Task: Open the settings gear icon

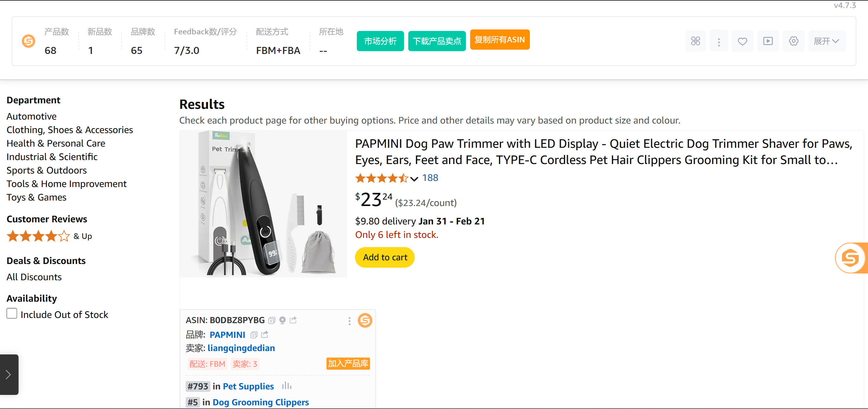Action: coord(794,41)
